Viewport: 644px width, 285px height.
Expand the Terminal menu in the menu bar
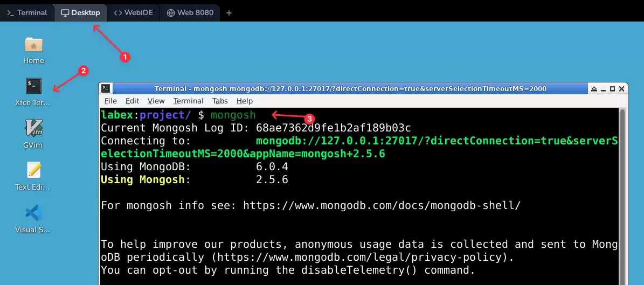point(188,101)
